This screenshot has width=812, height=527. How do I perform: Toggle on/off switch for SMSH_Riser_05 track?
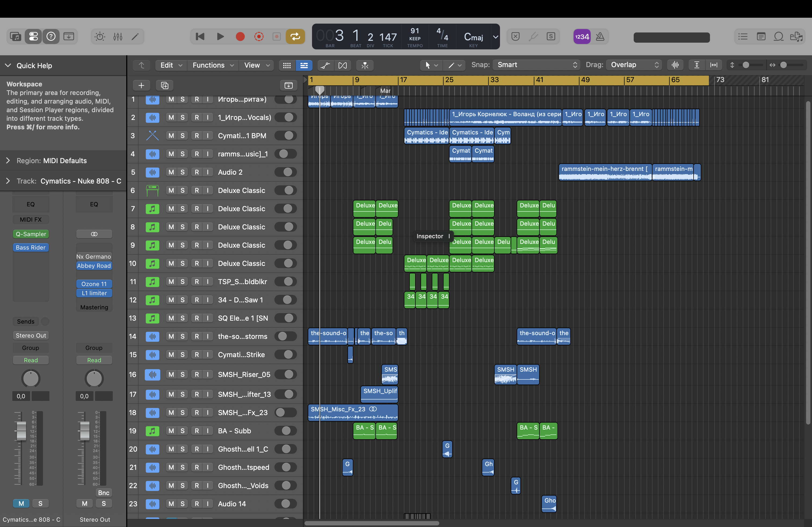click(286, 374)
